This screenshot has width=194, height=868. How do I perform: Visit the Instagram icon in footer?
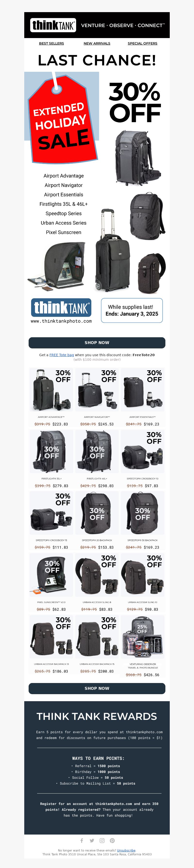pos(102,840)
